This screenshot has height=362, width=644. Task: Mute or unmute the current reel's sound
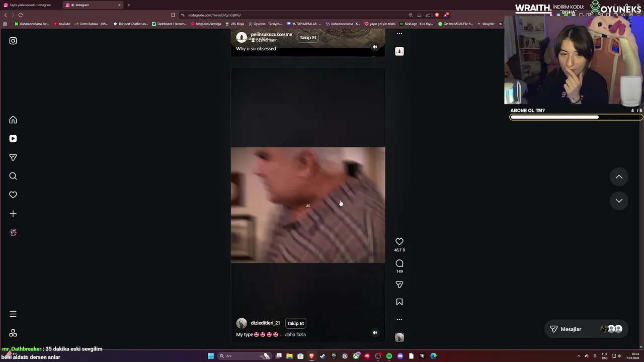375,332
